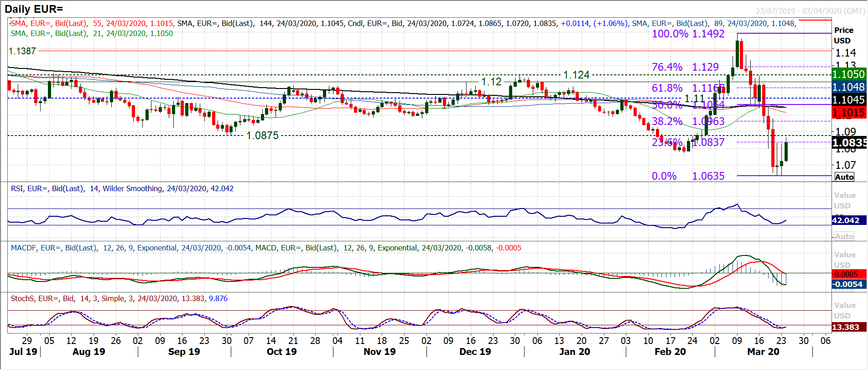Screen dimensions: 868x370
Task: Click the StochS indicator legend text
Action: coord(119,298)
